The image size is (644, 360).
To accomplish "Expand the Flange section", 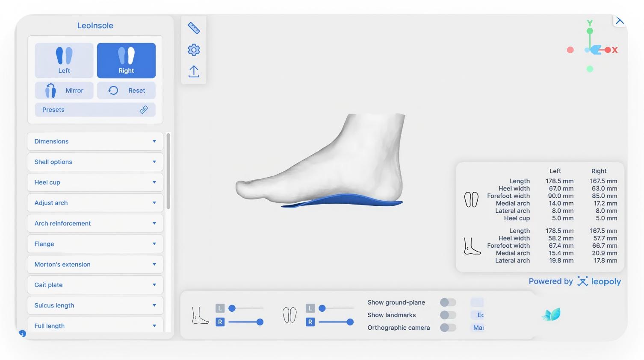I will (x=95, y=244).
